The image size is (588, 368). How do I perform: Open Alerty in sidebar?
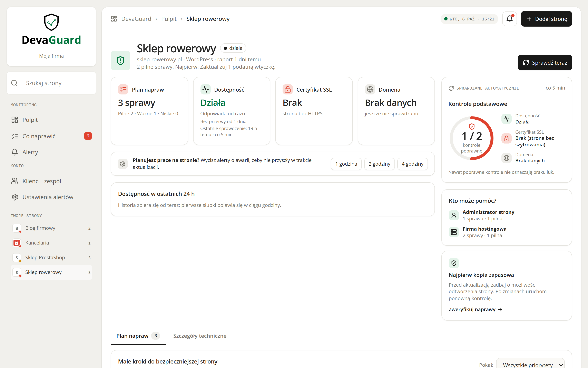click(51, 152)
